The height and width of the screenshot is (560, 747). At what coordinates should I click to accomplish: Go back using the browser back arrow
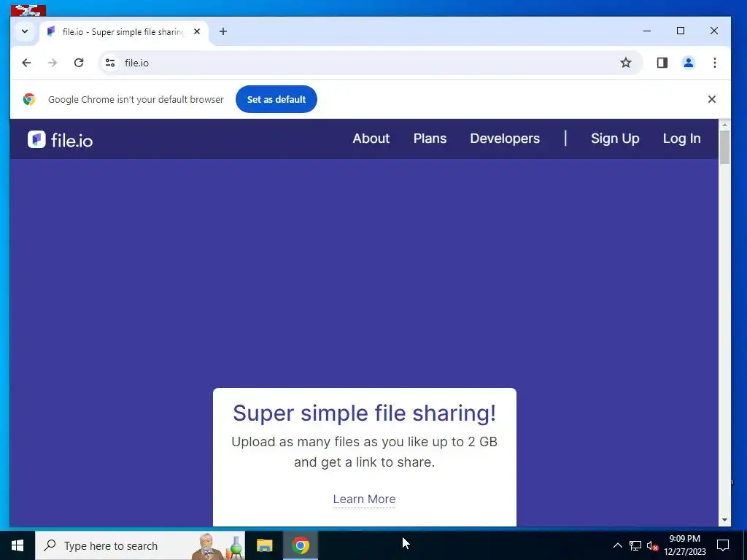(x=26, y=63)
